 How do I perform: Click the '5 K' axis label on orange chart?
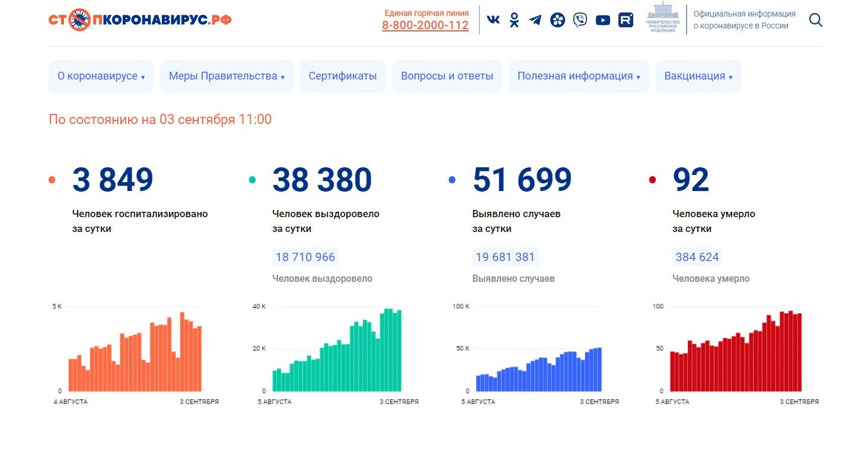click(x=57, y=306)
